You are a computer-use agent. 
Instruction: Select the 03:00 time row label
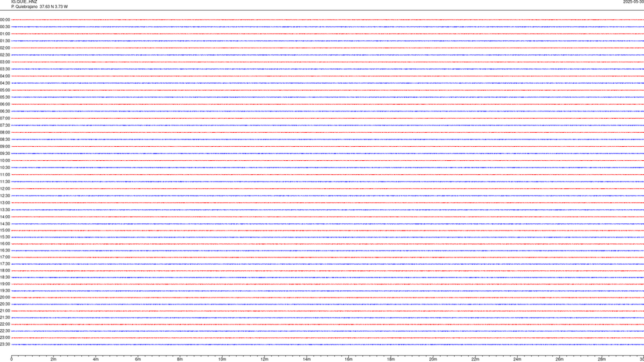coord(5,62)
